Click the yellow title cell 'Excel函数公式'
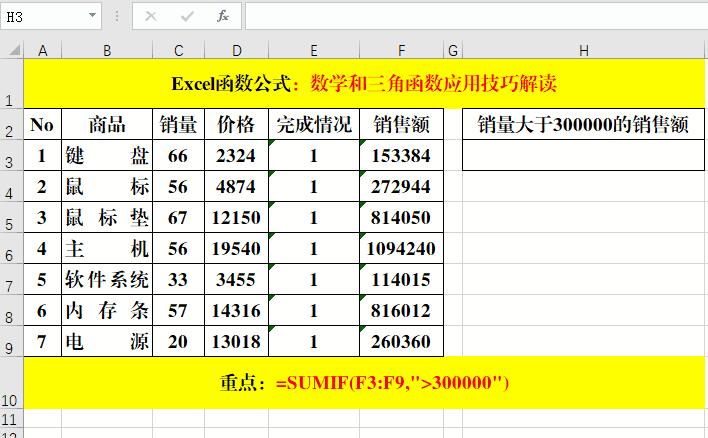This screenshot has width=708, height=438. pyautogui.click(x=364, y=84)
